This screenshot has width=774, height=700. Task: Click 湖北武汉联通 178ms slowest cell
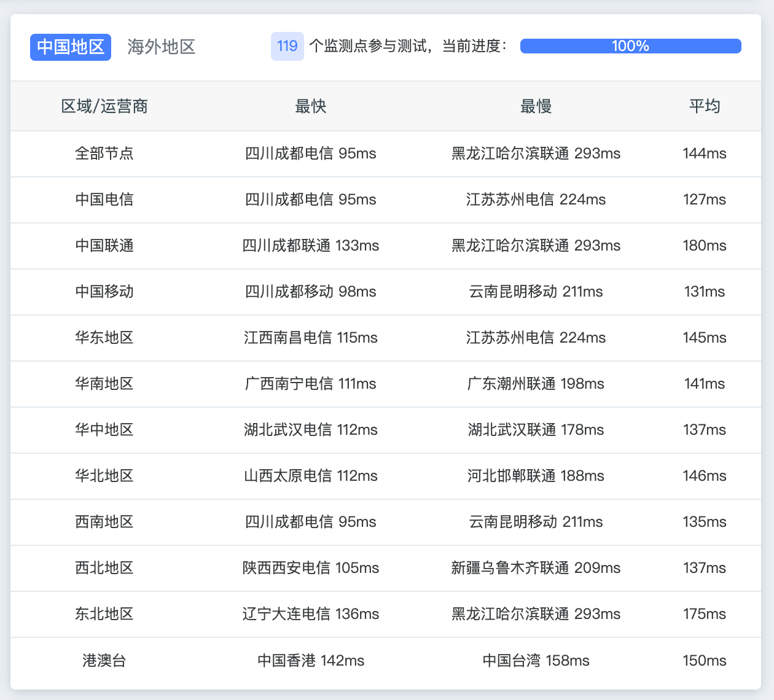pos(536,429)
